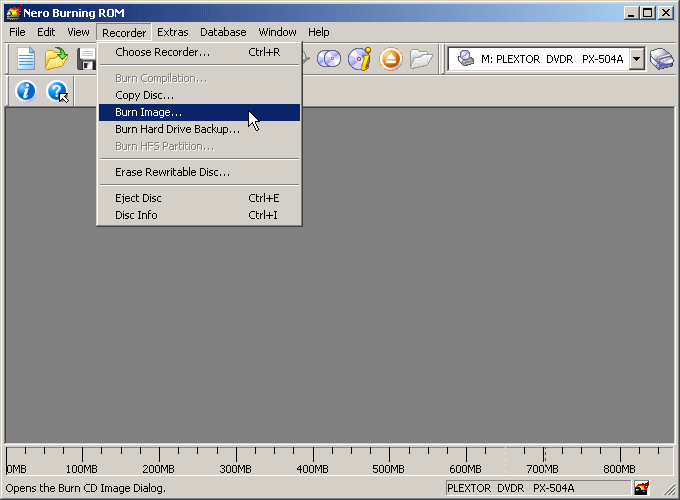Click the recorder drive icon beside dropdown

[x=661, y=59]
